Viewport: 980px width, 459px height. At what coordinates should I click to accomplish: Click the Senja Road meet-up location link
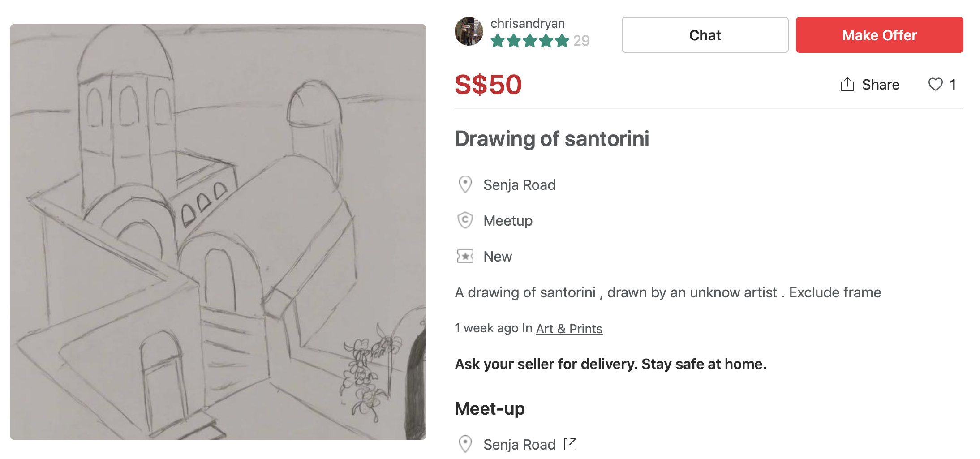tap(520, 444)
